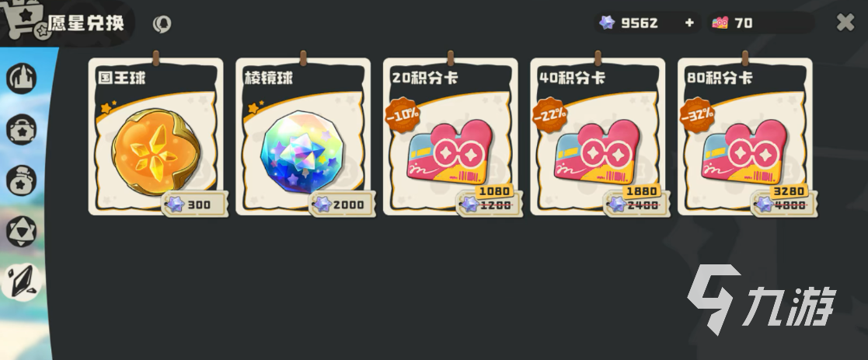
Task: Select the 20积分卡 item card
Action: [450, 136]
